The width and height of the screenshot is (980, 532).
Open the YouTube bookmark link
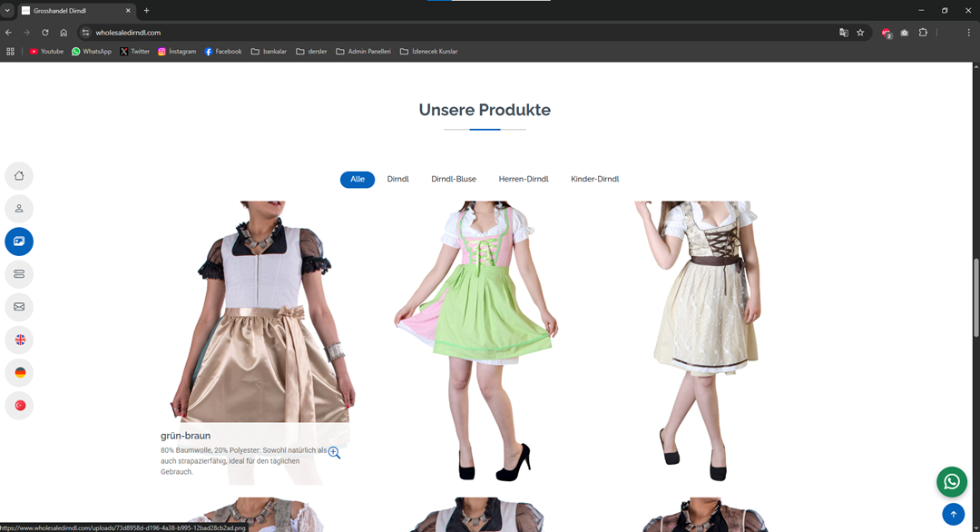[x=46, y=52]
